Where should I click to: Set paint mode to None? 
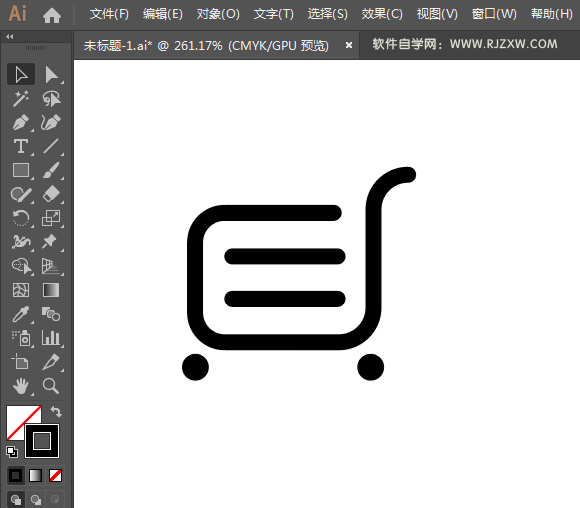55,475
